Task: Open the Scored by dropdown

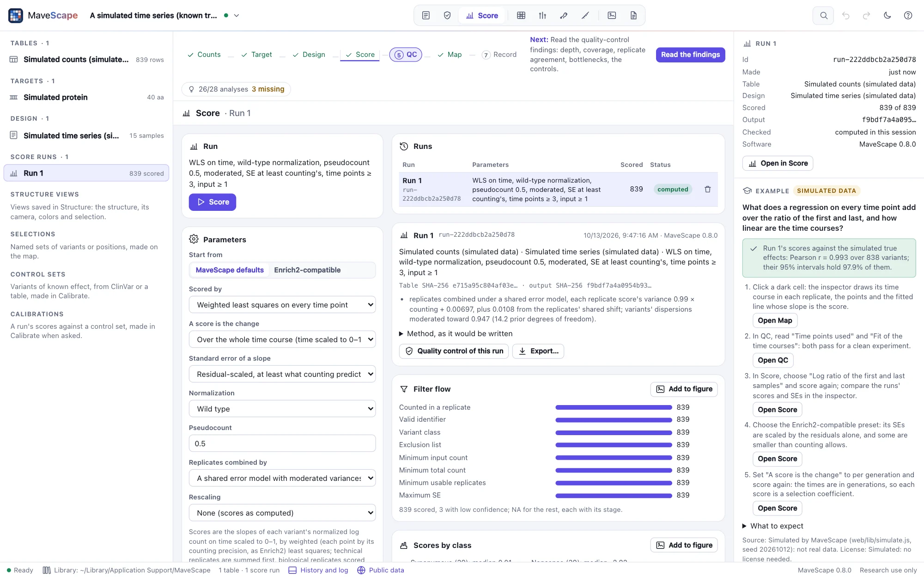Action: coord(282,305)
